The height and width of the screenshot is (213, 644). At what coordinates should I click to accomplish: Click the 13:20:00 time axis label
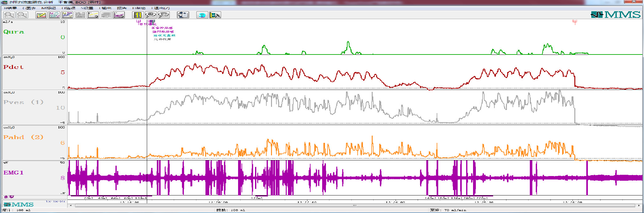[x=218, y=202]
